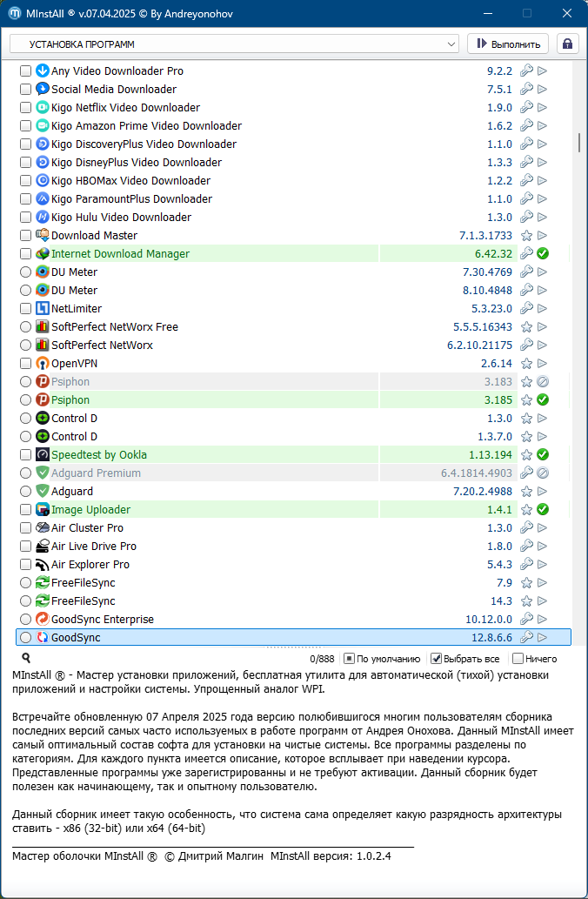
Task: Click the play arrow for Kigo Hulu Video Downloader
Action: point(542,218)
